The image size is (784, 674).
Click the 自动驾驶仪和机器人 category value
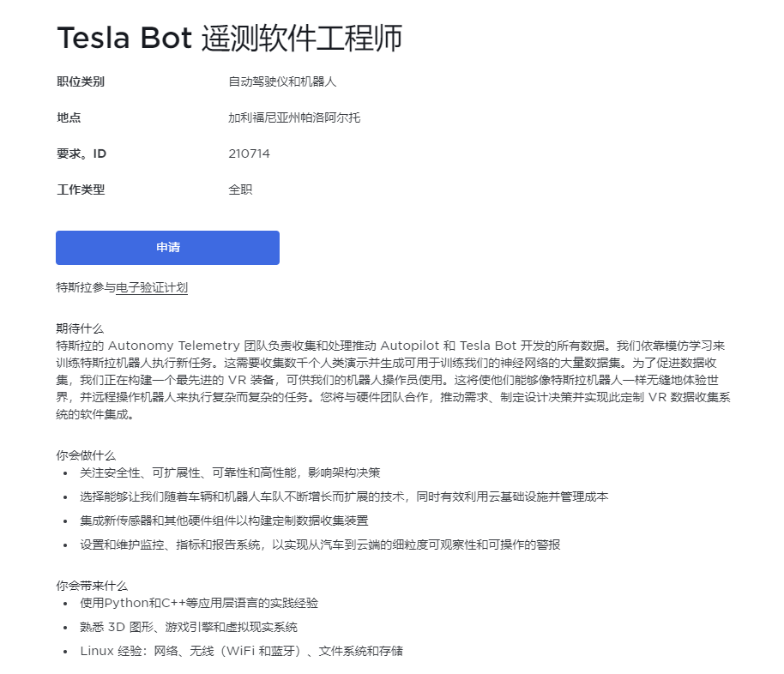(x=282, y=81)
